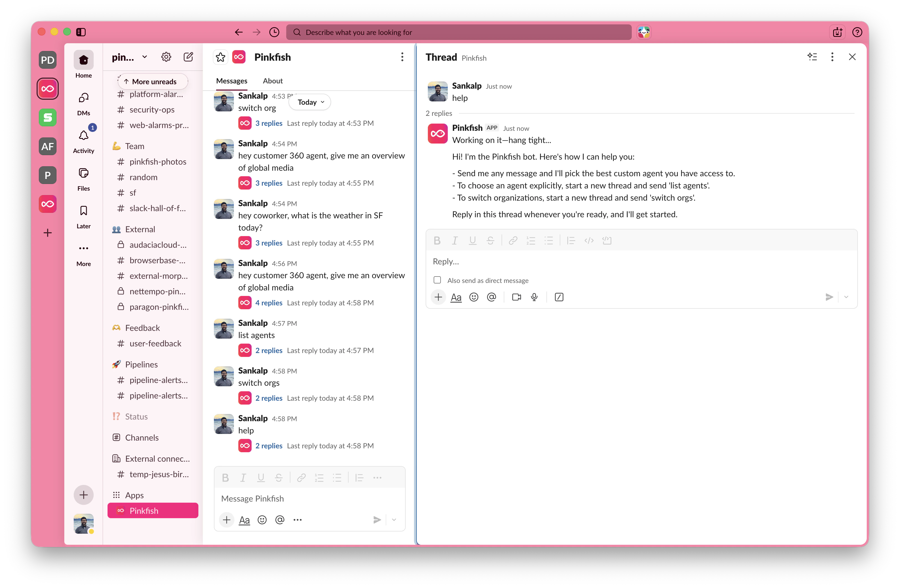The image size is (900, 588).
Task: Open the send options chevron in thread composer
Action: tap(846, 297)
